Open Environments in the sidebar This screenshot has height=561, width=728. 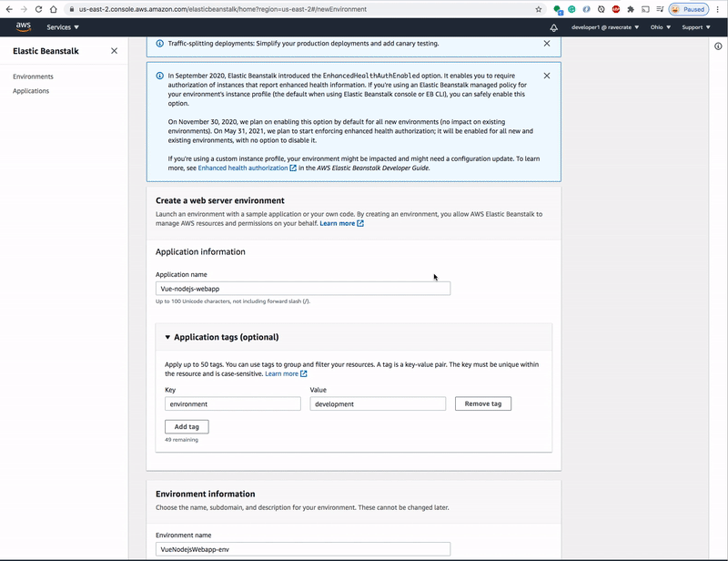pos(33,76)
